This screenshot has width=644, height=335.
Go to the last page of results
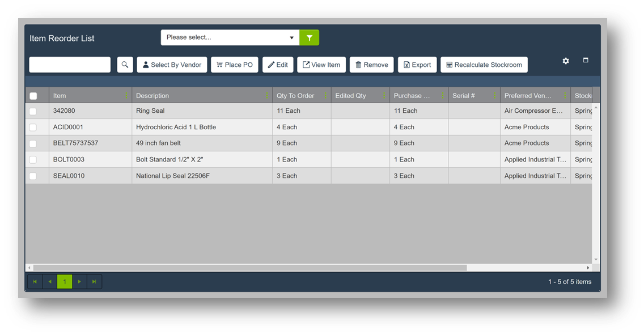coord(94,282)
